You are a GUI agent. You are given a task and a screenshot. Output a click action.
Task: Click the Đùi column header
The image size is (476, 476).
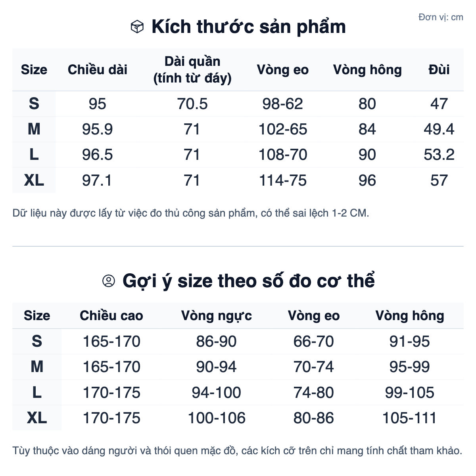pos(439,70)
